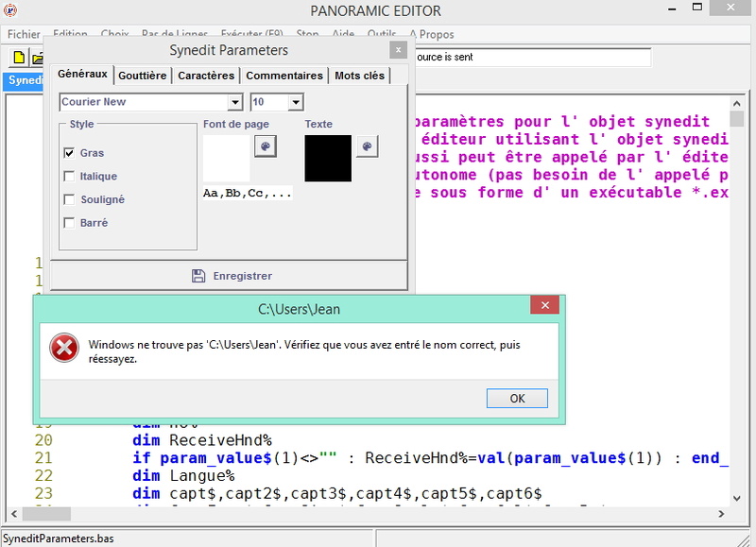Open the Texte color palette button
The width and height of the screenshot is (756, 547).
point(367,146)
